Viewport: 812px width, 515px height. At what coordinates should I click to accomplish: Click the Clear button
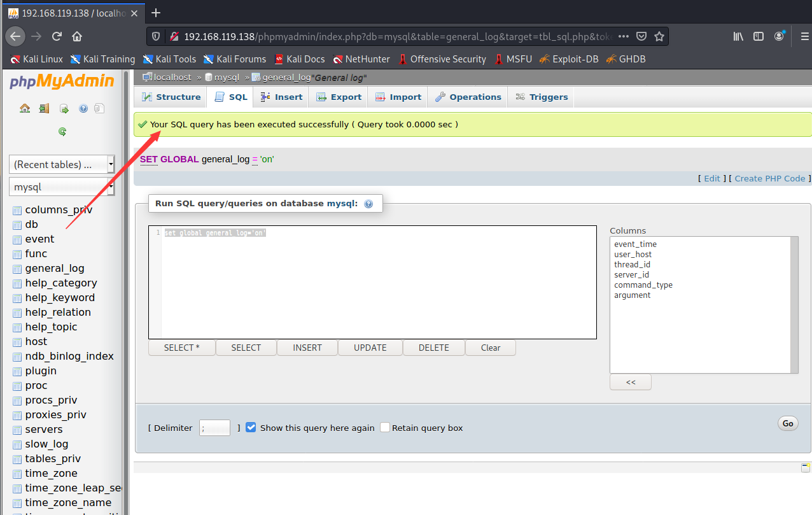pos(491,348)
